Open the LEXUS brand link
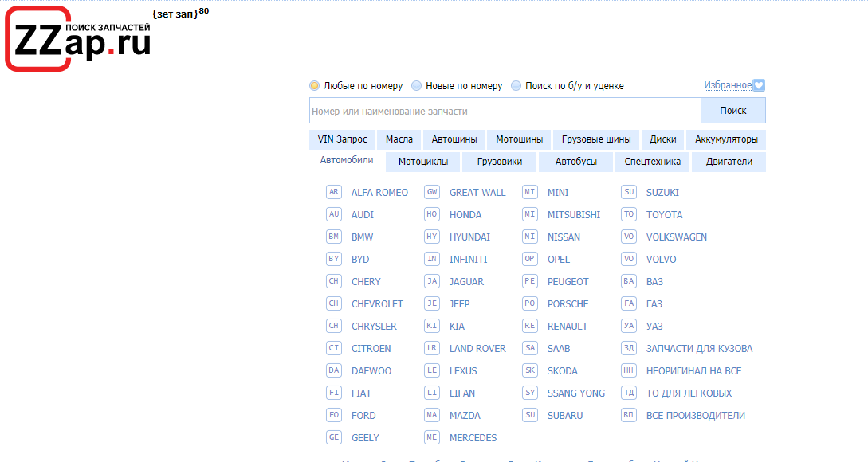Screen dimensions: 868x462 [x=463, y=370]
